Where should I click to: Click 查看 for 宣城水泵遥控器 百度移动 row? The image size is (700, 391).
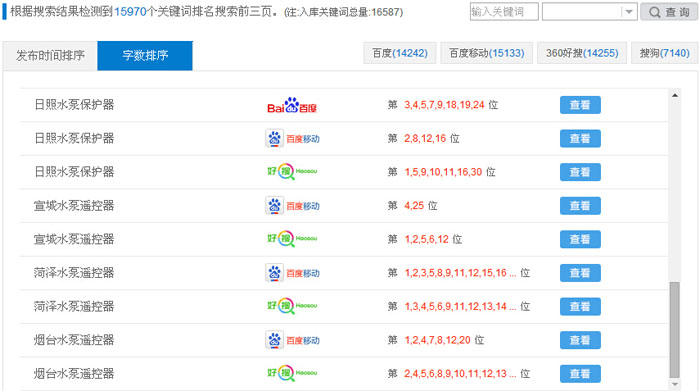580,206
